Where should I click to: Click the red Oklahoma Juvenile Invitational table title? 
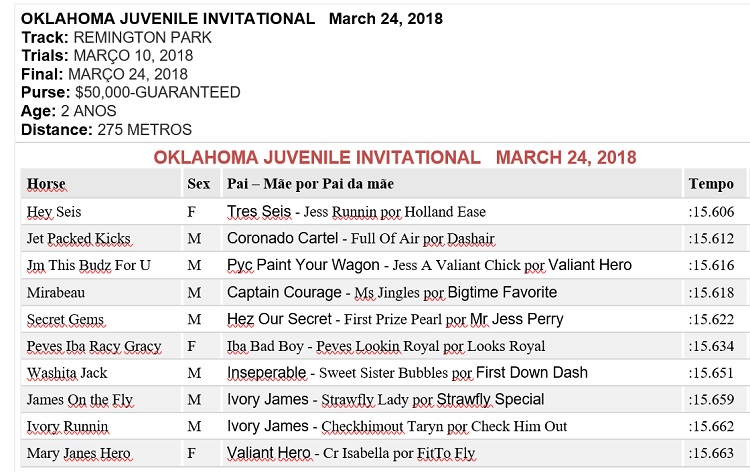point(395,157)
